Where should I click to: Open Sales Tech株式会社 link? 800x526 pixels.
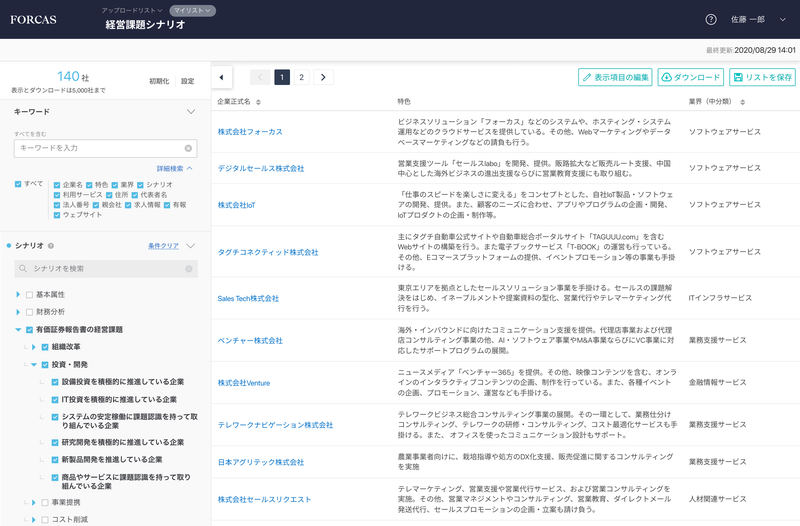click(248, 298)
